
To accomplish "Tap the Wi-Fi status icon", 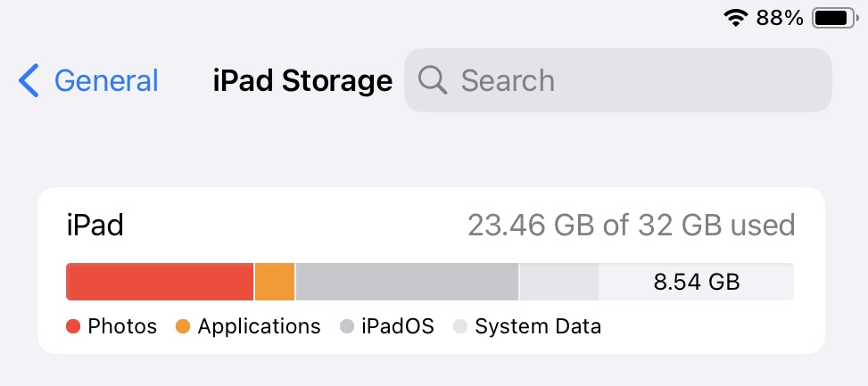I will (736, 18).
